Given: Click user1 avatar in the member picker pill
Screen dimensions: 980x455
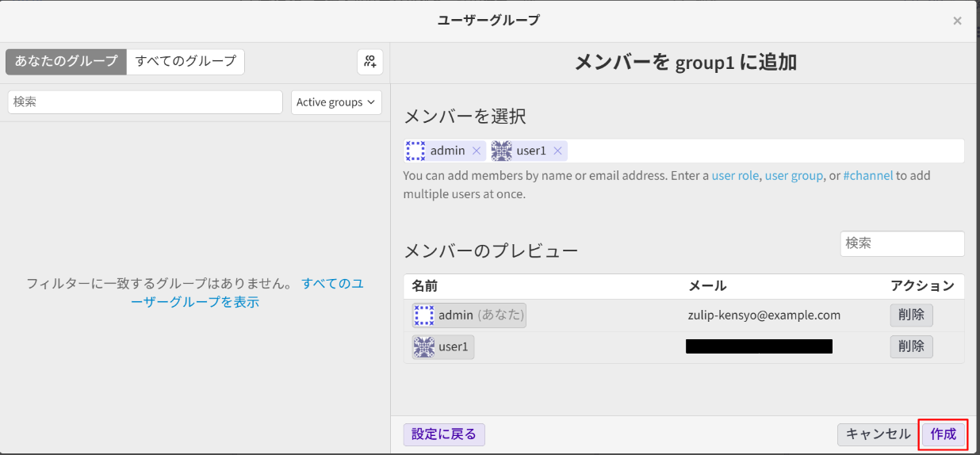Looking at the screenshot, I should click(501, 151).
